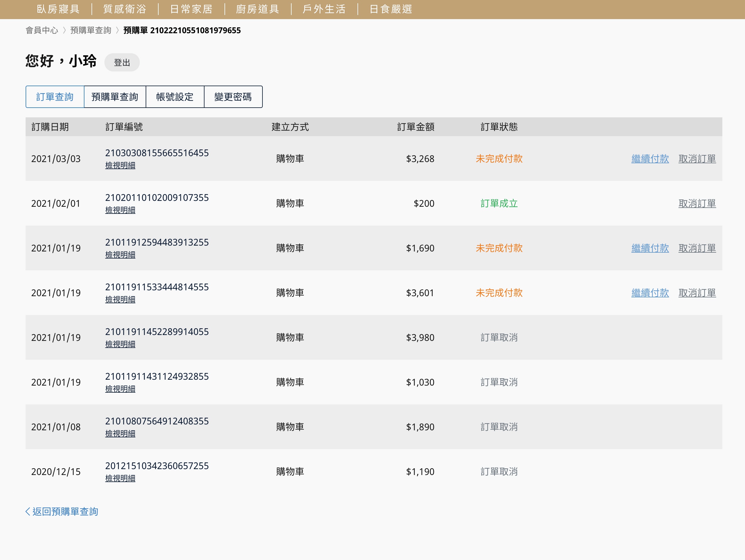Continue payment for the $1,690 order
This screenshot has width=745, height=560.
(x=650, y=248)
